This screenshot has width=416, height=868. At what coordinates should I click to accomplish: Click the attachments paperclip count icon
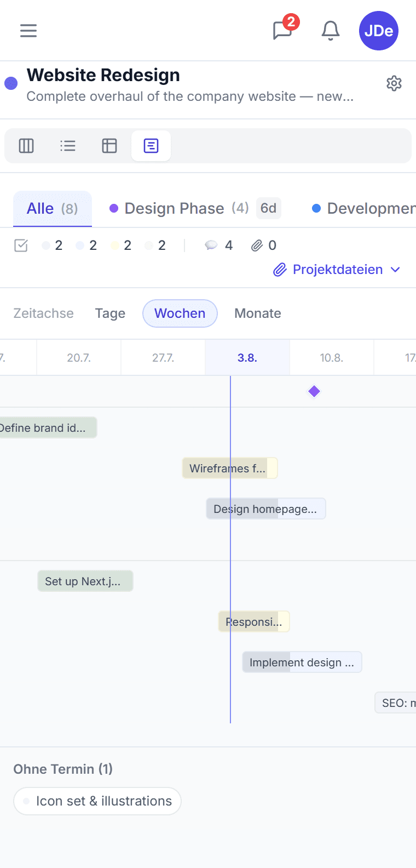(257, 245)
